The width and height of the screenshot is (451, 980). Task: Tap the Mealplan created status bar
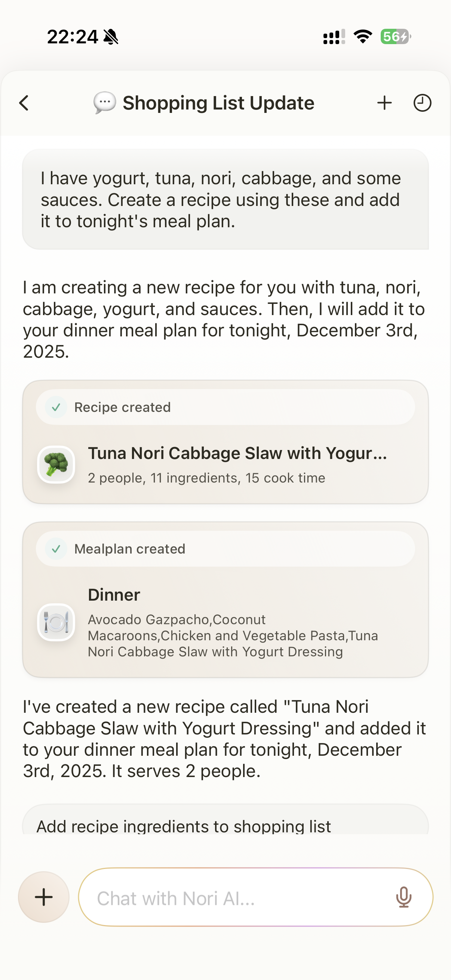(225, 549)
